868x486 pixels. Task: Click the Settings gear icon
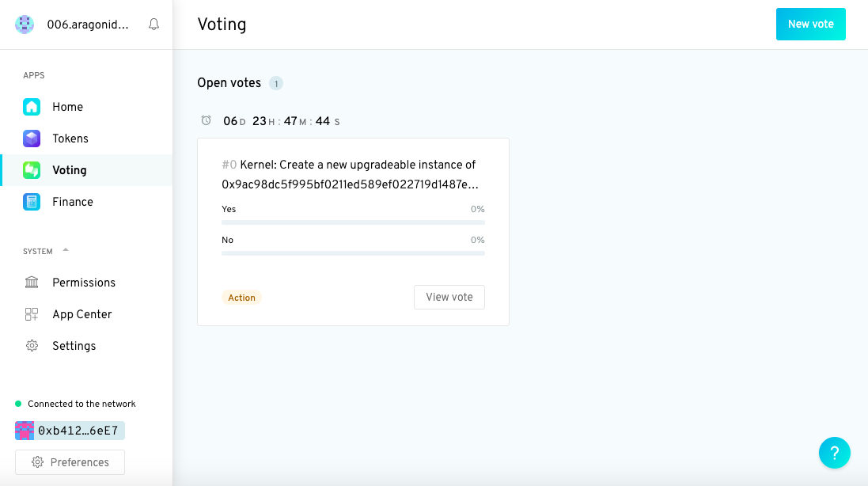coord(32,346)
